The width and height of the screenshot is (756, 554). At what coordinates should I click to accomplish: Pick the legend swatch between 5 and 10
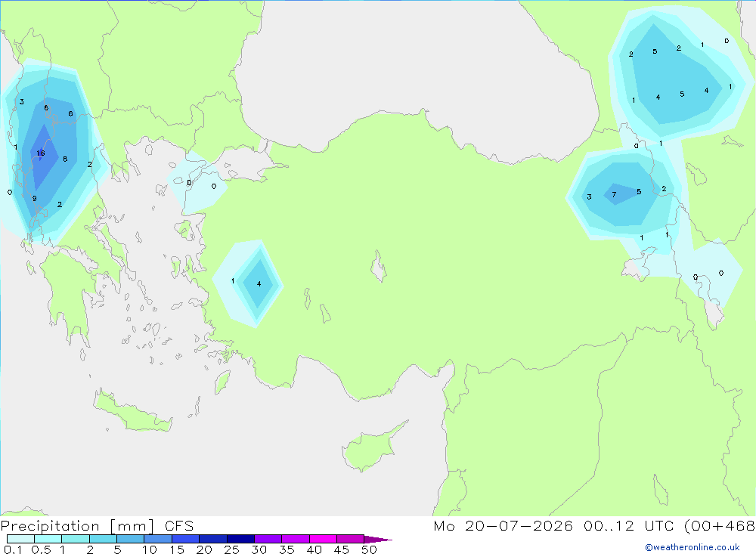131,539
